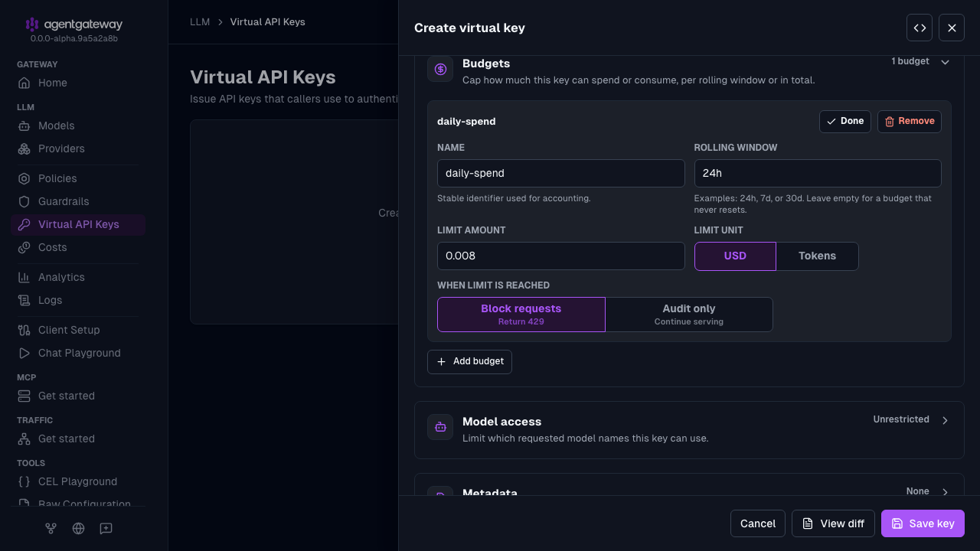Choose Block requests when limit reached
This screenshot has height=551, width=980.
coord(521,315)
